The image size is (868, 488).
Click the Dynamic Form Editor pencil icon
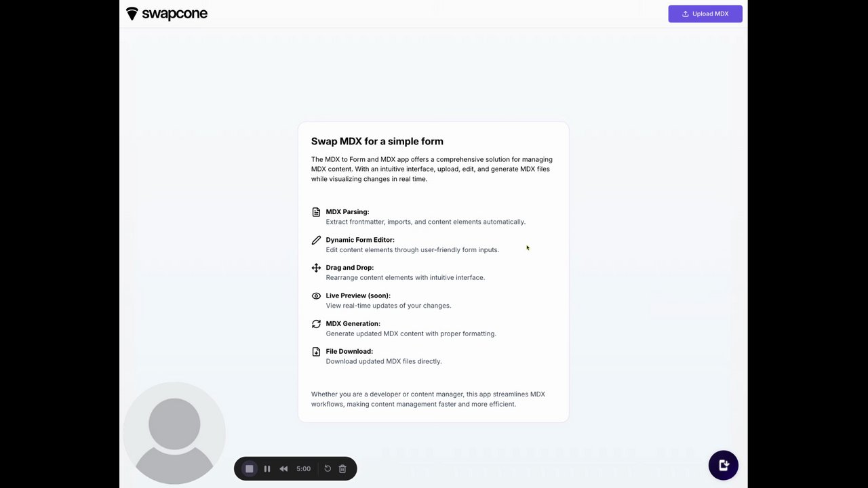[x=316, y=240]
